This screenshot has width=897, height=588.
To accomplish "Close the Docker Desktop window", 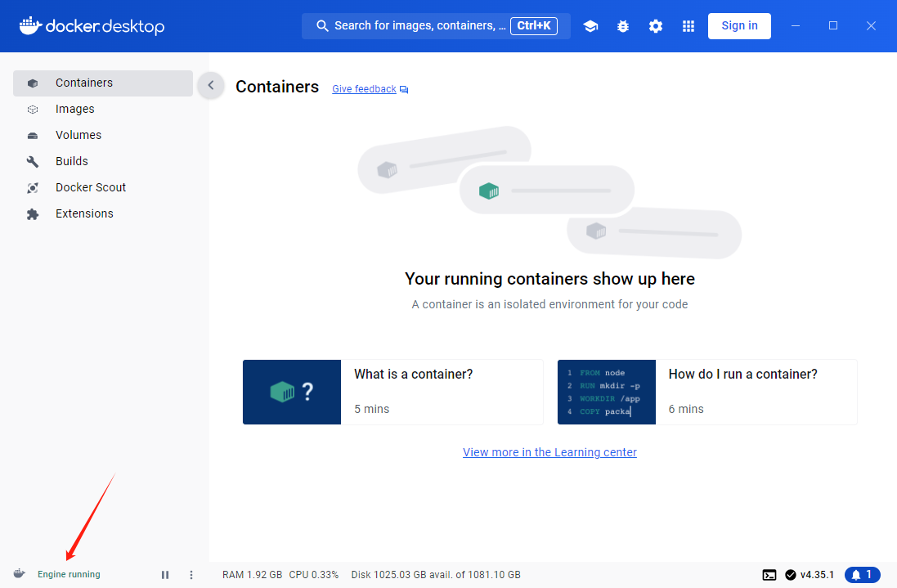I will click(x=871, y=25).
